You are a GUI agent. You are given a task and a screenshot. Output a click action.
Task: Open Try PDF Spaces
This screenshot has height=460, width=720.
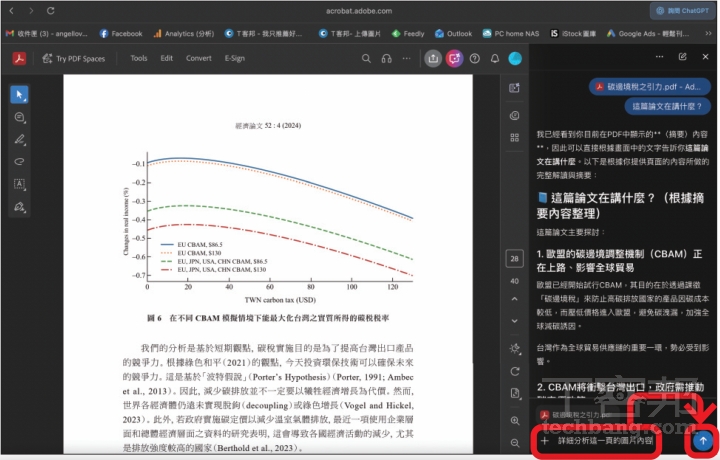[x=73, y=58]
